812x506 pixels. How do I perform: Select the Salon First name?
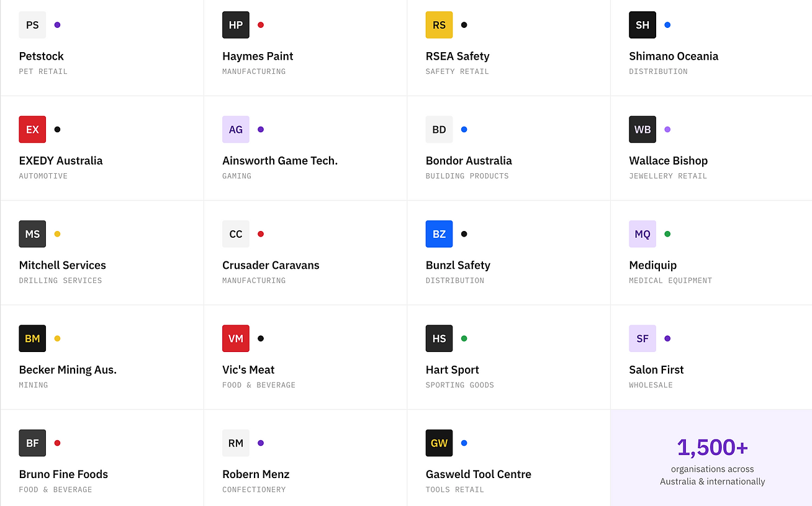pyautogui.click(x=656, y=369)
